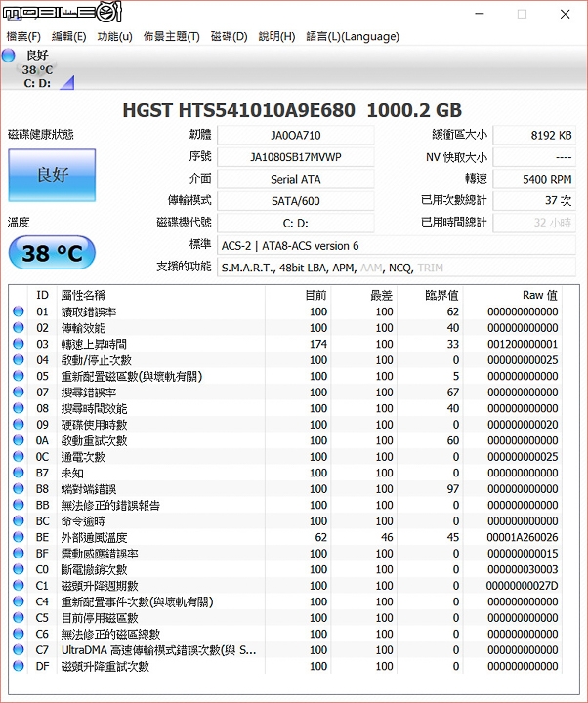Image resolution: width=588 pixels, height=703 pixels.
Task: Click the SATA/600 transfer mode field
Action: coord(296,201)
